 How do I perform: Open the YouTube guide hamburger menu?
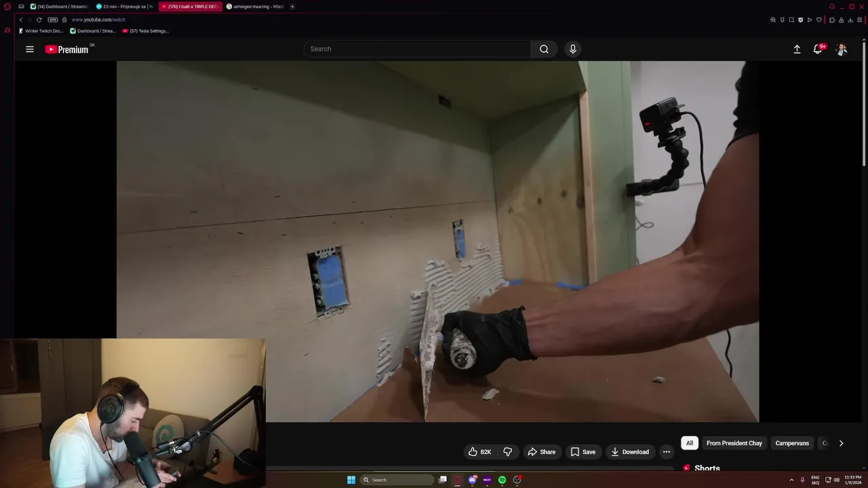[30, 49]
